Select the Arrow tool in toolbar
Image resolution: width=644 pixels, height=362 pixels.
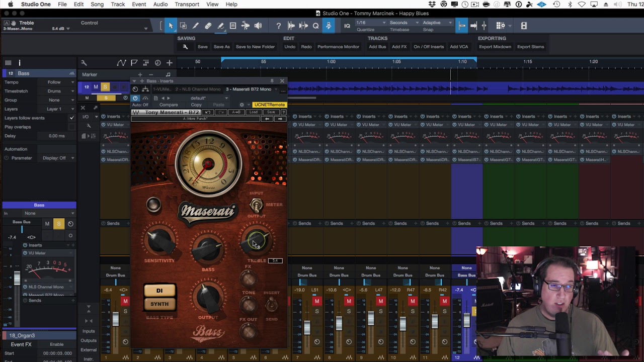pyautogui.click(x=171, y=26)
